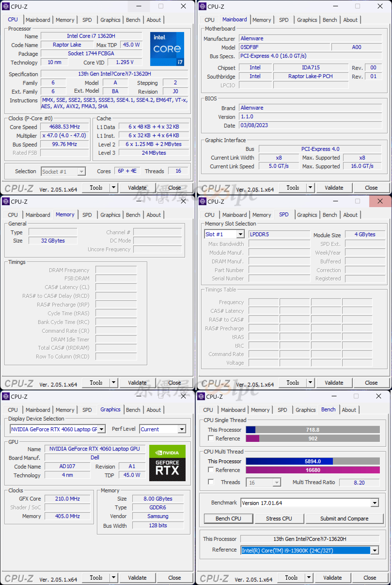The height and width of the screenshot is (585, 392).
Task: Click the multi thread This Processor 5894.0 bar
Action: click(x=313, y=461)
